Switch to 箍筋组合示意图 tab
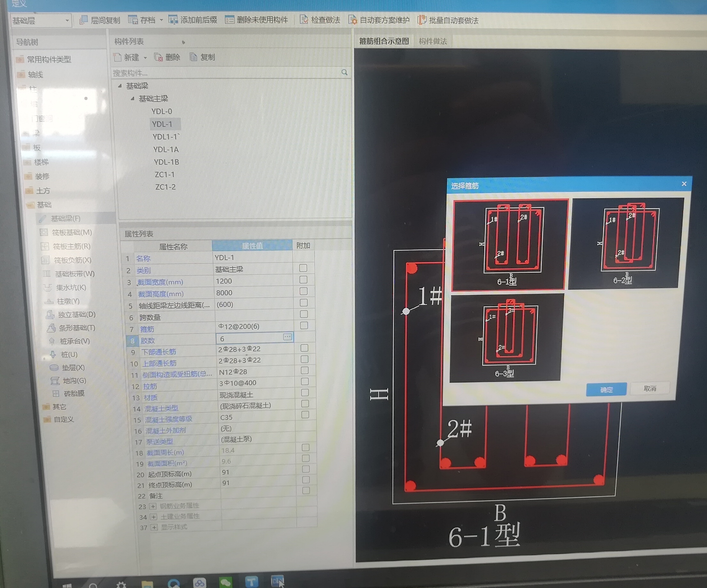This screenshot has height=588, width=707. pyautogui.click(x=384, y=41)
